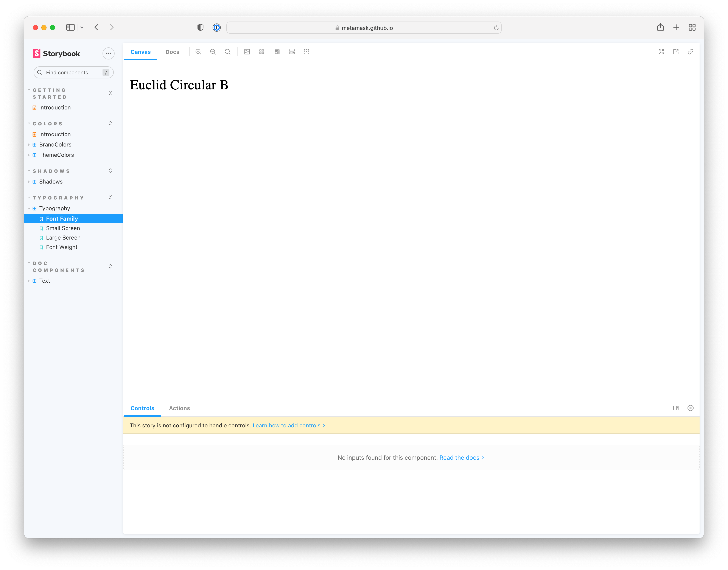Copy the story link
728x570 pixels.
point(691,52)
